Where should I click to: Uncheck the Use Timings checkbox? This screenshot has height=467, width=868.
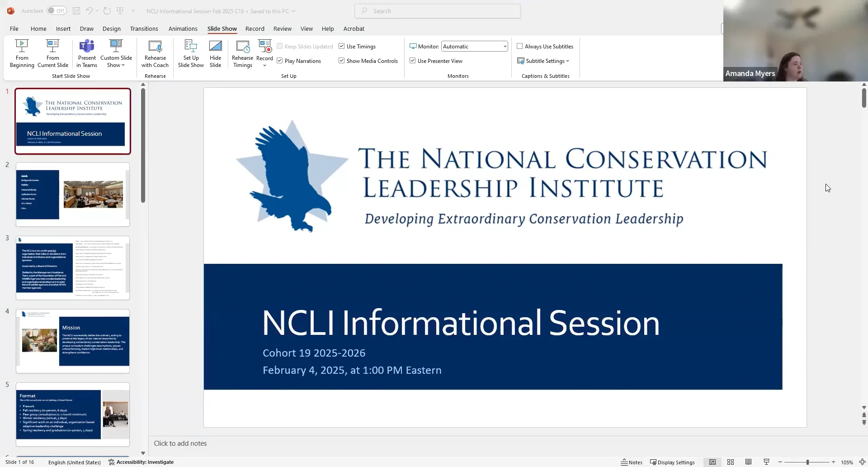pos(342,46)
